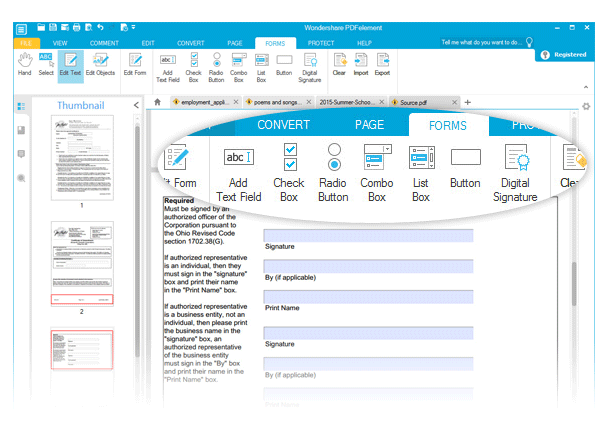The image size is (600, 448).
Task: Collapse the ribbon with the chevron
Action: click(x=586, y=87)
